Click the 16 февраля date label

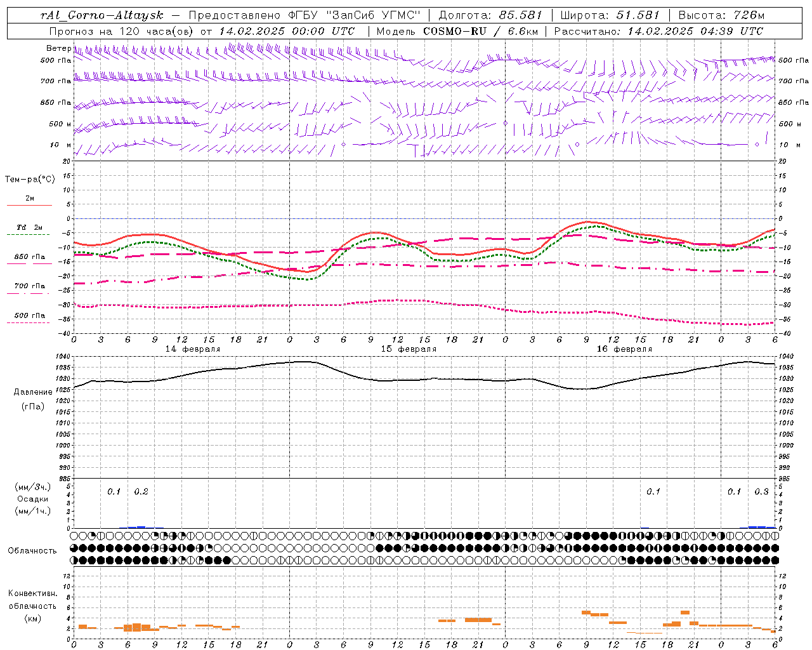tap(624, 349)
